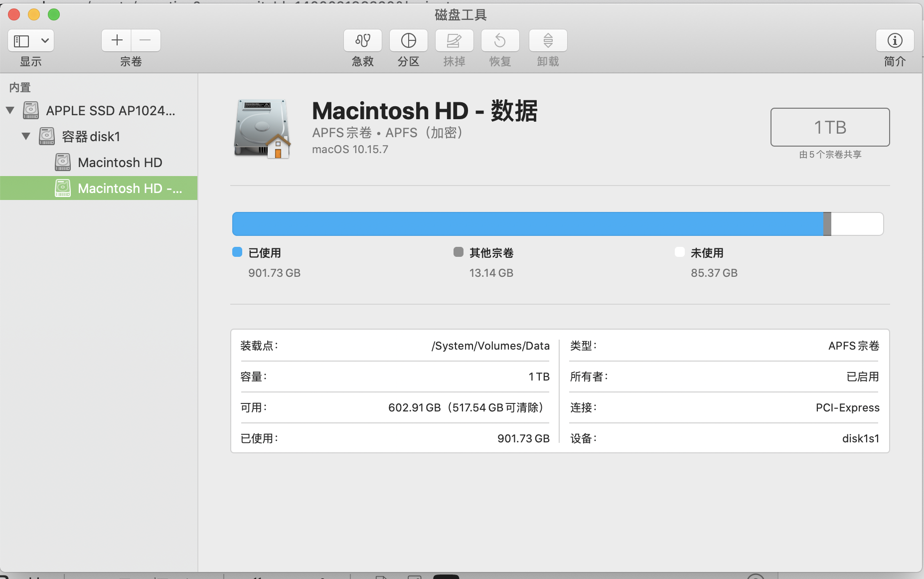Add a new volume with plus button
The width and height of the screenshot is (924, 579).
tap(117, 40)
